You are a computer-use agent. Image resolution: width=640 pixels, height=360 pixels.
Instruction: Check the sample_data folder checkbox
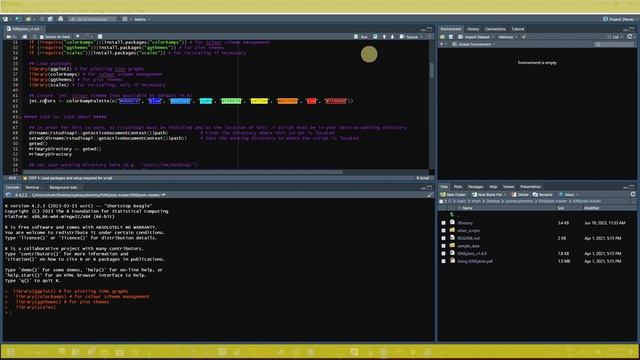click(443, 246)
